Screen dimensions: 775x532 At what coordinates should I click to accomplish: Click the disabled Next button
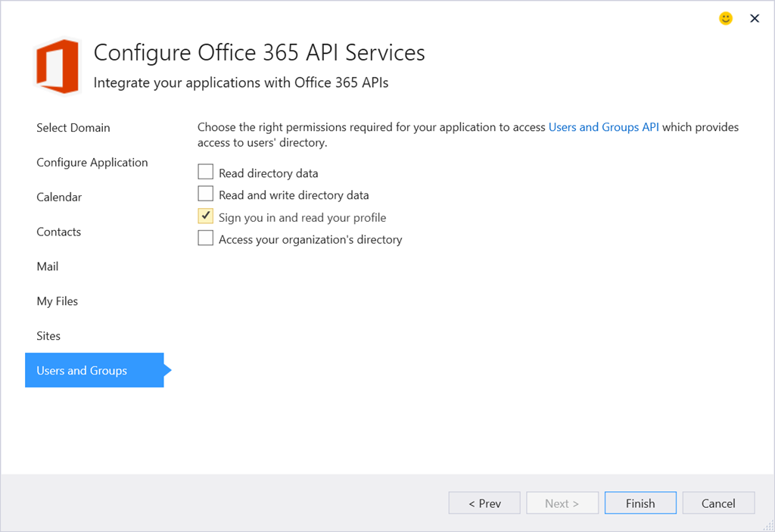562,502
